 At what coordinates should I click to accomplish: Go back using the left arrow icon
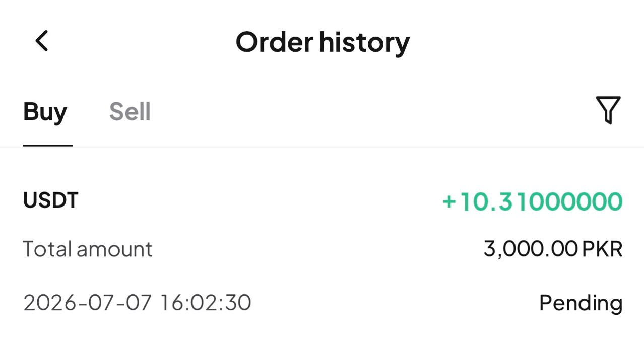[42, 41]
